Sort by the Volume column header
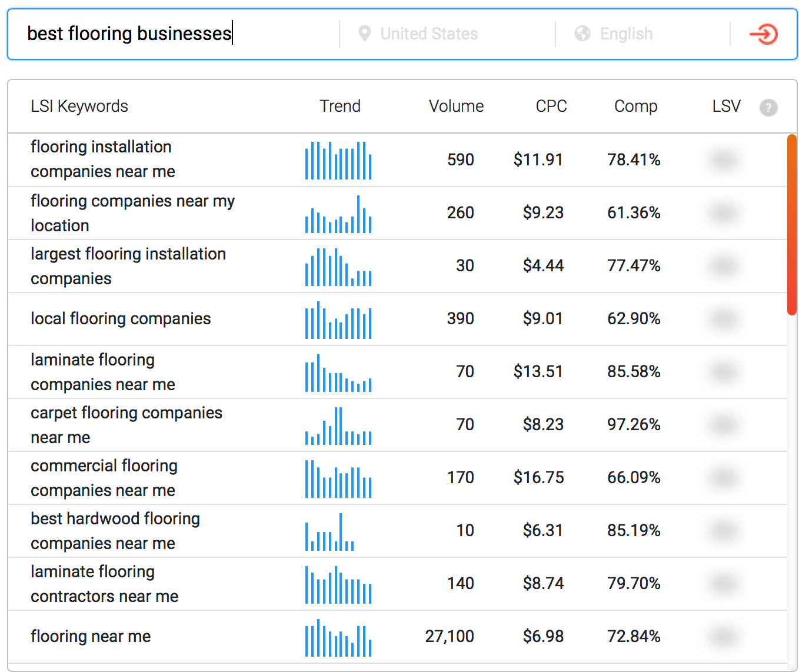 pyautogui.click(x=456, y=107)
